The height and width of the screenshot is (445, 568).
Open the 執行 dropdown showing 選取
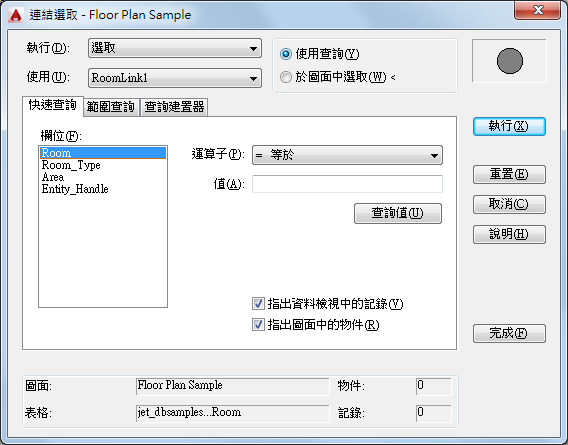click(175, 48)
